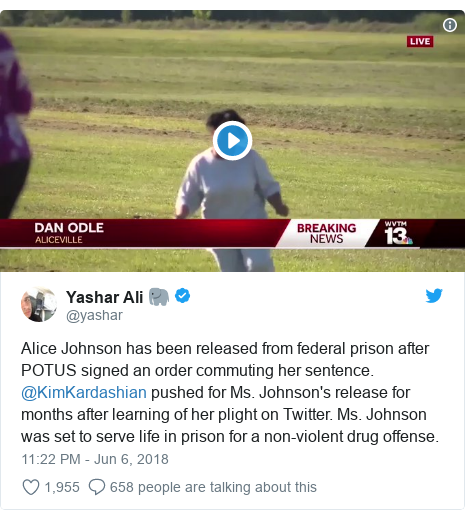
Task: Like the tweet with heart icon
Action: tap(31, 487)
